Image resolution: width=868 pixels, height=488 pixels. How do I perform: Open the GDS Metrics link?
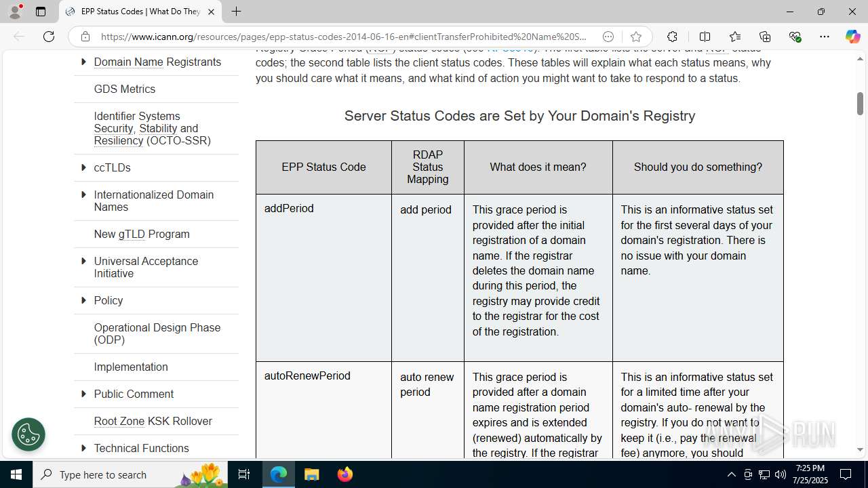125,89
